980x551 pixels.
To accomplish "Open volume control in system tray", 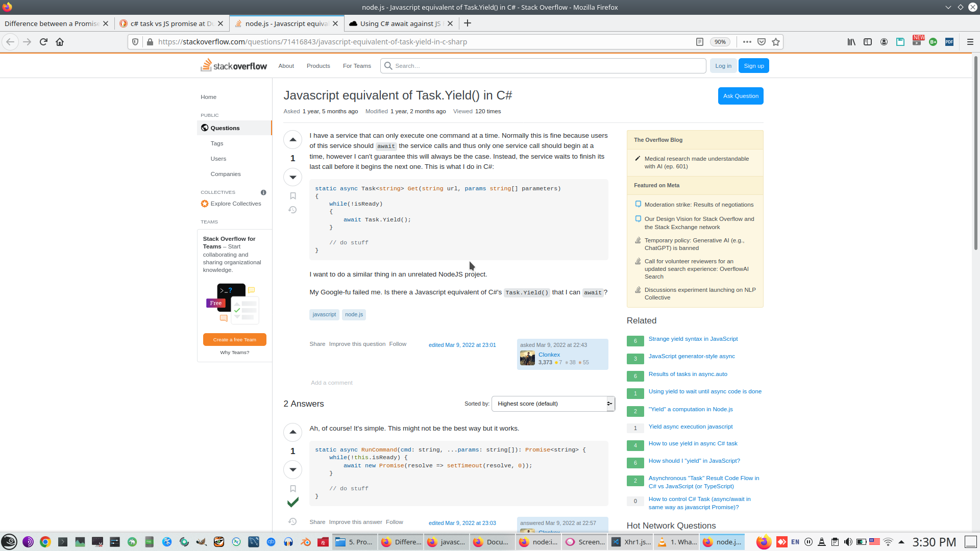I will (x=848, y=542).
